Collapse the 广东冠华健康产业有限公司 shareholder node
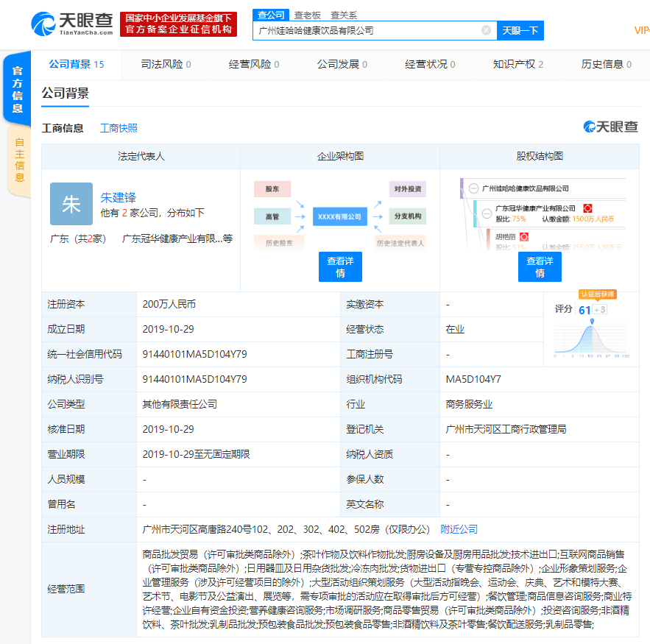The height and width of the screenshot is (644, 650). pyautogui.click(x=486, y=214)
